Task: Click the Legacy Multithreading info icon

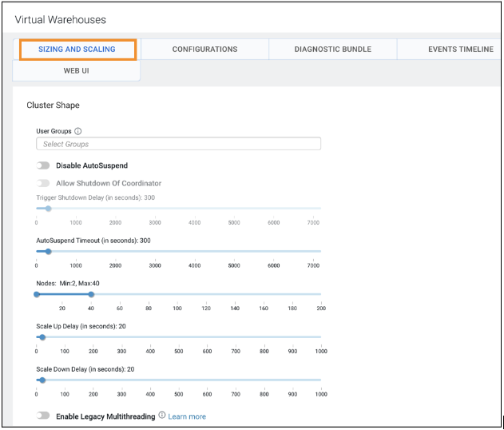Action: tap(162, 416)
